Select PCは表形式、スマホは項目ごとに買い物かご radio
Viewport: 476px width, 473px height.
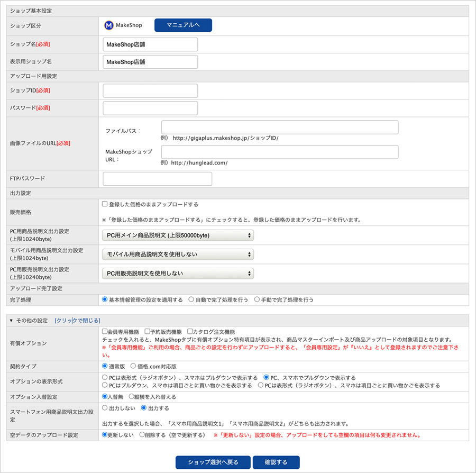260,385
